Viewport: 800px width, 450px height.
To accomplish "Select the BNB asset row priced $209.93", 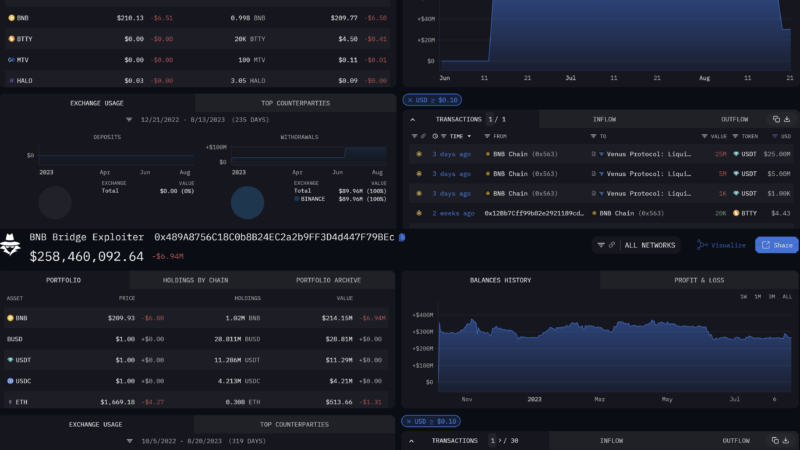I will [196, 318].
